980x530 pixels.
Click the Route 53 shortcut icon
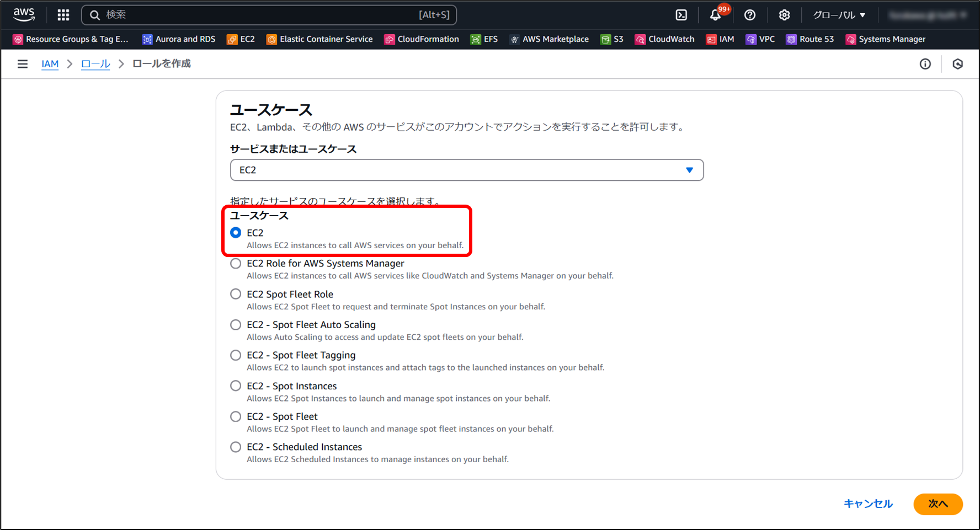791,39
